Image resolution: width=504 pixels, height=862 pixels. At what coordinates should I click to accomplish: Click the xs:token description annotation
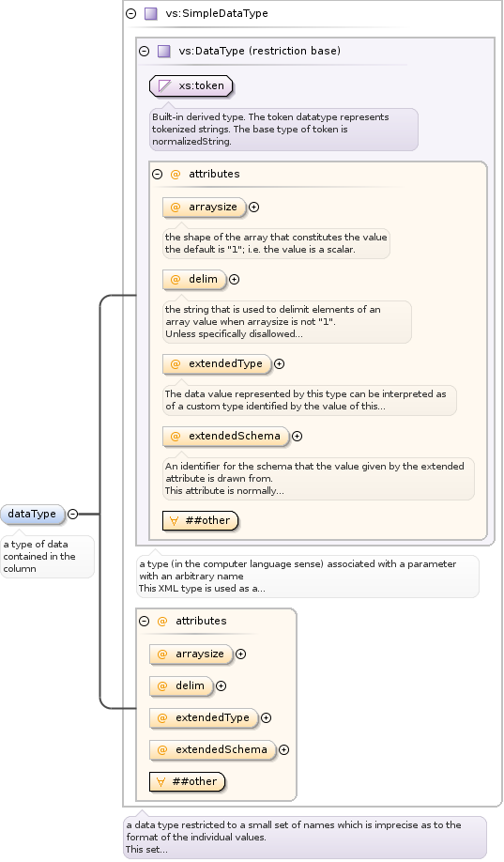pos(283,130)
